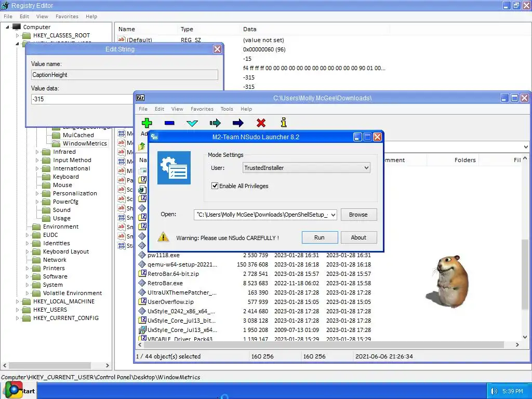532x399 pixels.
Task: Open the 7-Zip Help menu
Action: point(246,109)
